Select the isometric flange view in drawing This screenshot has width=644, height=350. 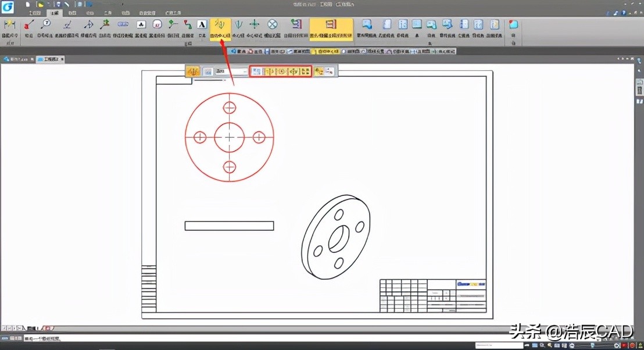pos(335,237)
